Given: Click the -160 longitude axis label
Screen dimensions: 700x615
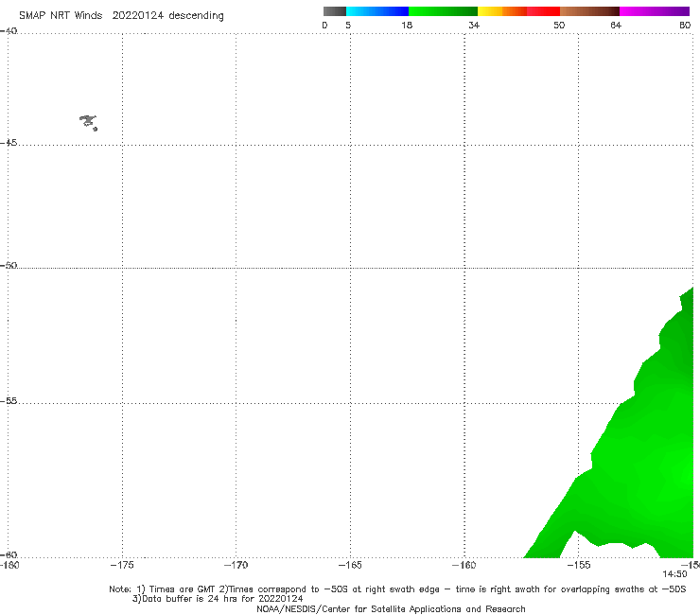Looking at the screenshot, I should click(464, 565).
